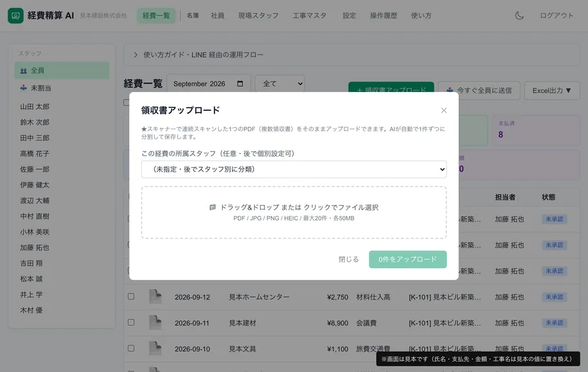Open September 2026 month picker
This screenshot has width=588, height=372.
tap(208, 84)
